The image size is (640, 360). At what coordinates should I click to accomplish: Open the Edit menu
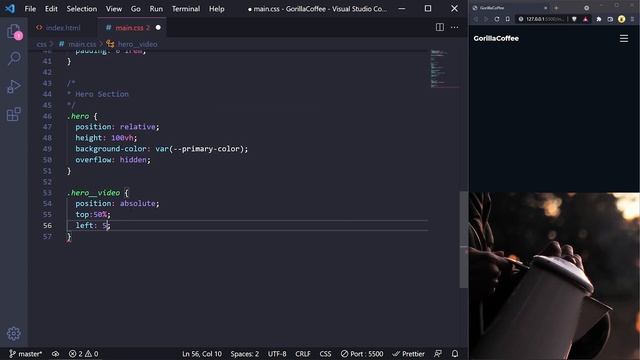click(51, 9)
